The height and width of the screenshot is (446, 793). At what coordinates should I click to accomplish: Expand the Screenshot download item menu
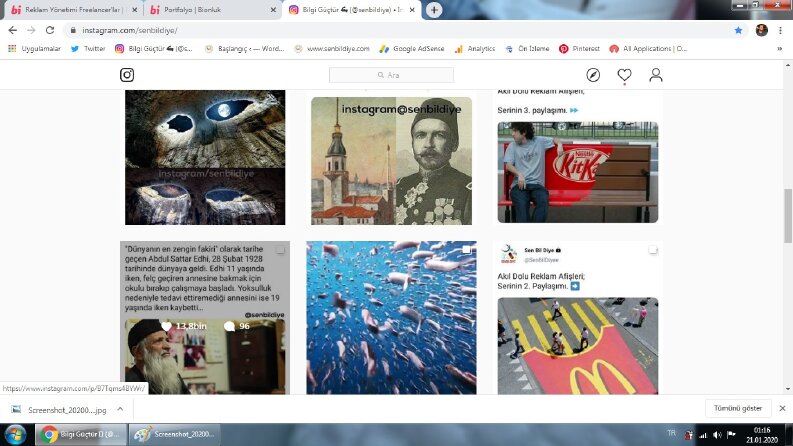tap(120, 409)
